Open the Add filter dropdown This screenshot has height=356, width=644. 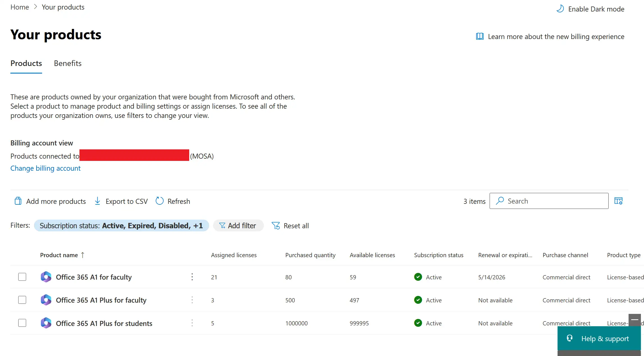[238, 225]
